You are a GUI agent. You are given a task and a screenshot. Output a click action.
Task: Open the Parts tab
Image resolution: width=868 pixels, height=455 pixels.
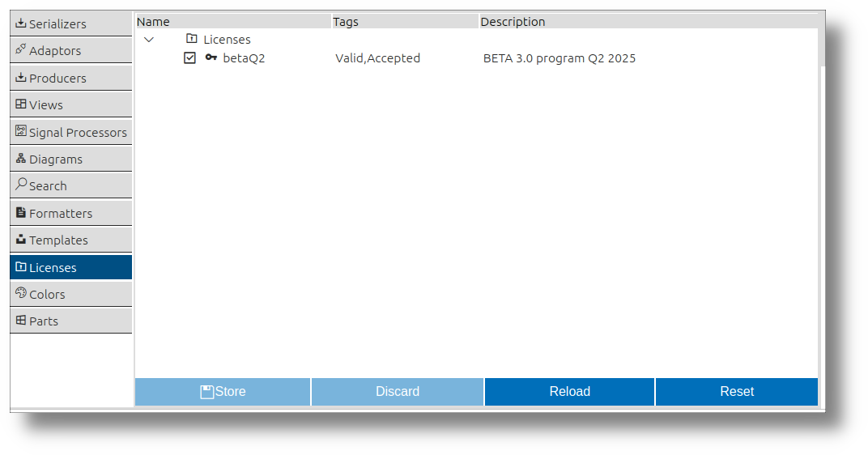[71, 321]
